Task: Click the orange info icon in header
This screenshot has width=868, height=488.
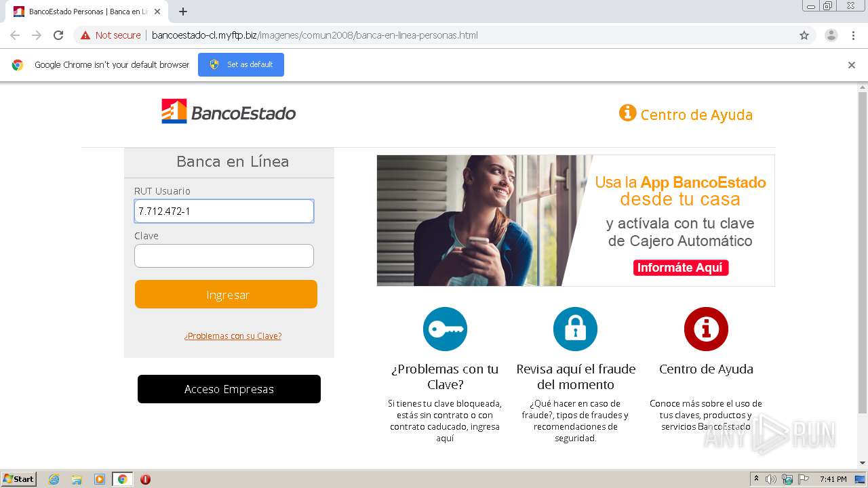Action: click(x=627, y=113)
